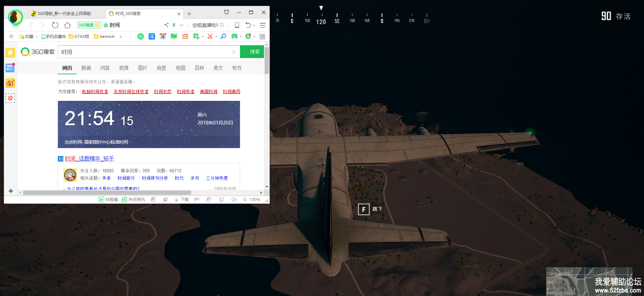Click the magnifier in the toolbar search box
This screenshot has height=296, width=644.
(x=222, y=25)
